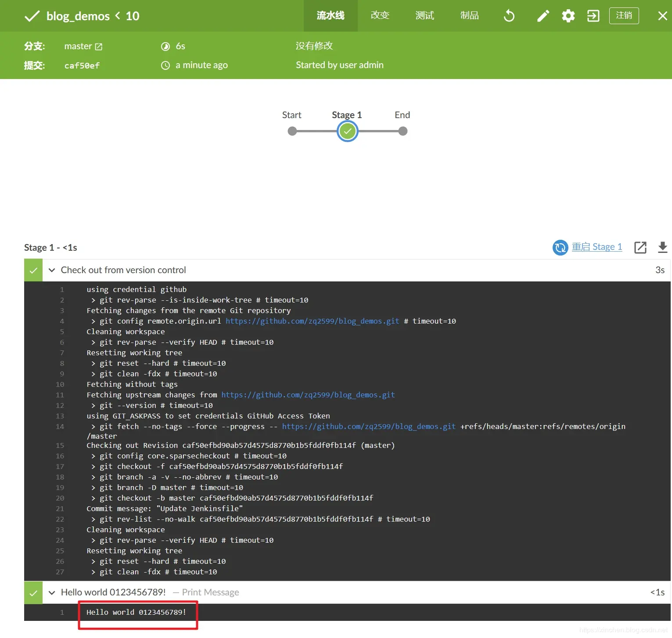672x638 pixels.
Task: Collapse the Hello world Print Message step
Action: pos(52,593)
